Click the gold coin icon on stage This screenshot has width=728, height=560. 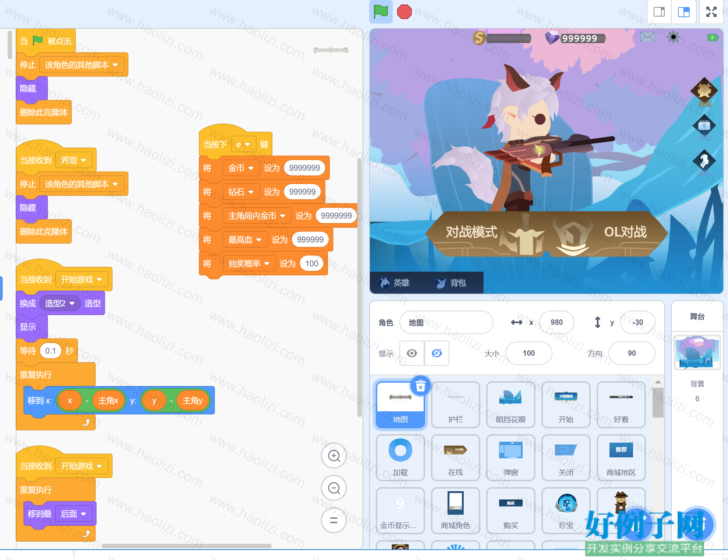click(x=479, y=38)
